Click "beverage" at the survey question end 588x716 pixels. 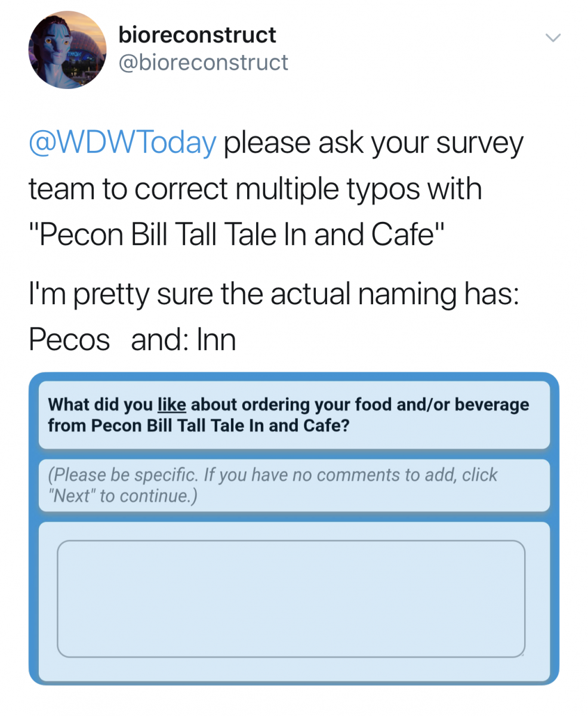[x=492, y=405]
